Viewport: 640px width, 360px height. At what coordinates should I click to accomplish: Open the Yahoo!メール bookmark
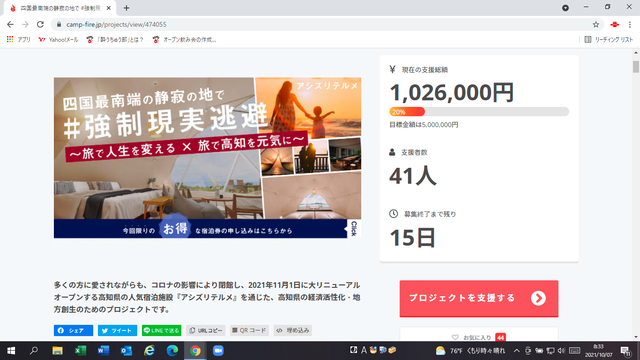(x=58, y=40)
